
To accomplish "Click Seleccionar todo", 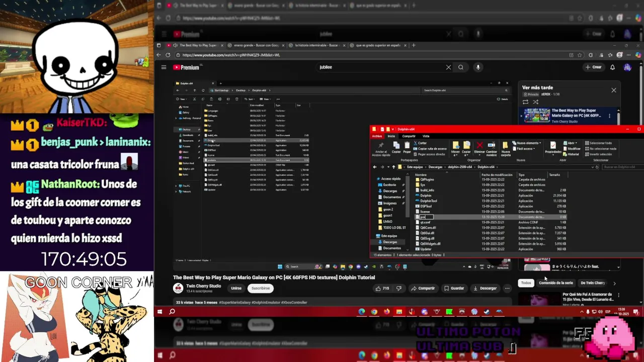I will (x=598, y=143).
